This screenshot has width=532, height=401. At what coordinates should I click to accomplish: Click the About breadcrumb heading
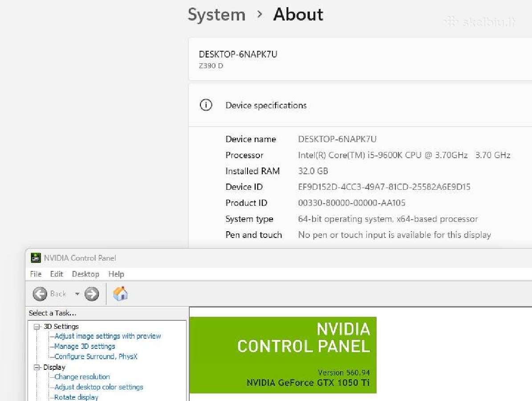(x=298, y=15)
